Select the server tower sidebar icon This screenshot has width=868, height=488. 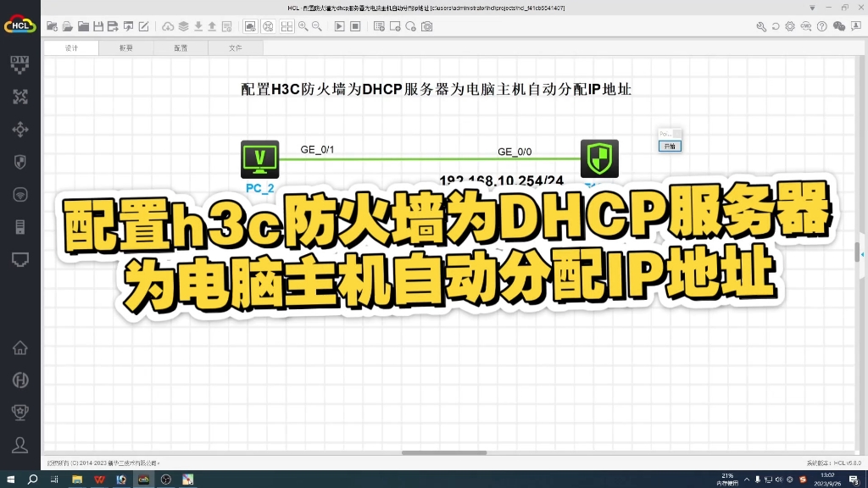20,227
